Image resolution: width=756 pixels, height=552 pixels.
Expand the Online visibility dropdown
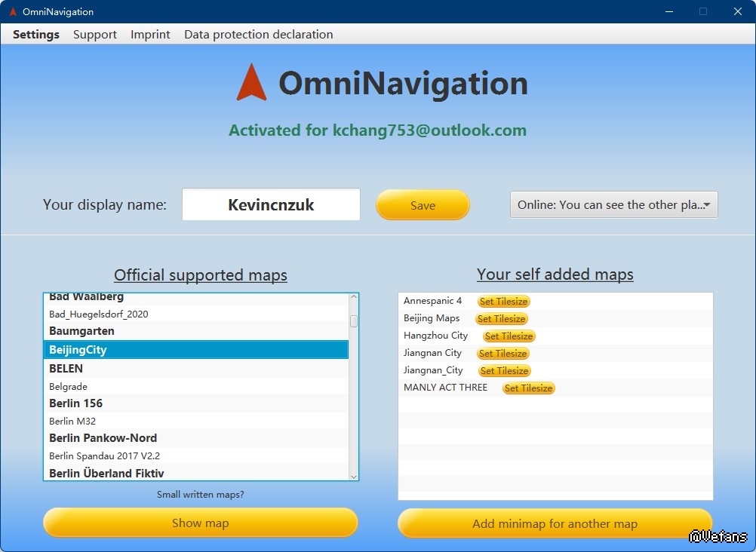(x=613, y=205)
